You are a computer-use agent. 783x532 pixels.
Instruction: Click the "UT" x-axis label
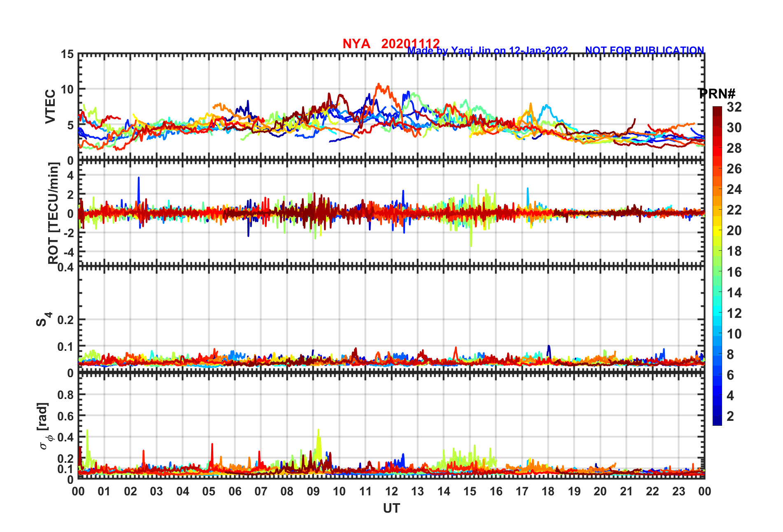click(x=391, y=509)
